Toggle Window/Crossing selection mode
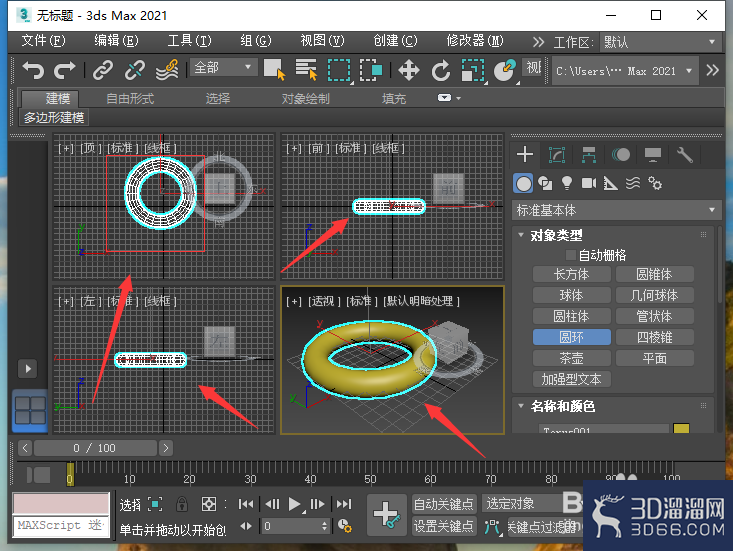733x551 pixels. click(x=371, y=71)
